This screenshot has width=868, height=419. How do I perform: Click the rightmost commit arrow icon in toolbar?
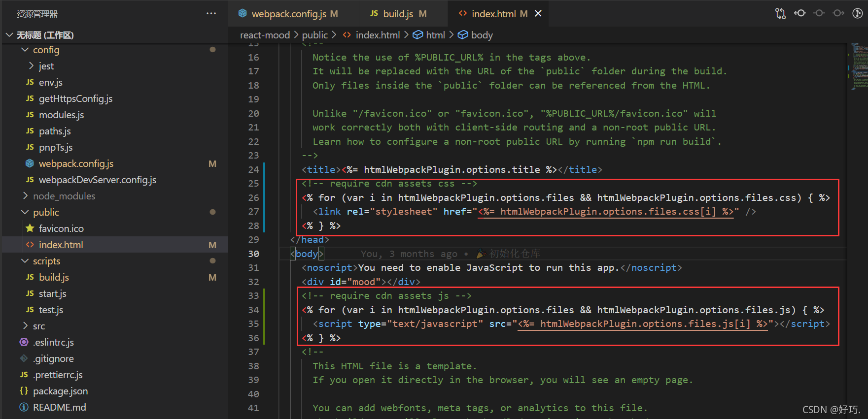838,13
